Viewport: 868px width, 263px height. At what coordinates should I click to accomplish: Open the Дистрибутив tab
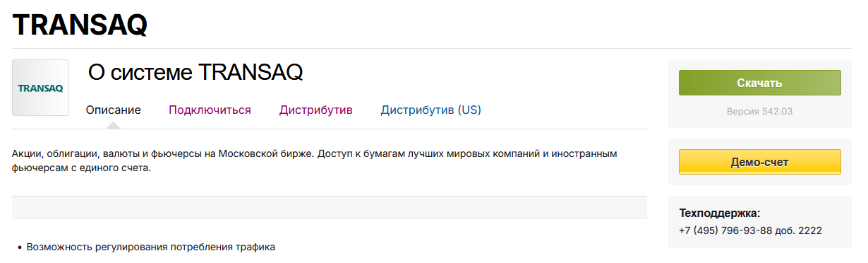click(316, 110)
